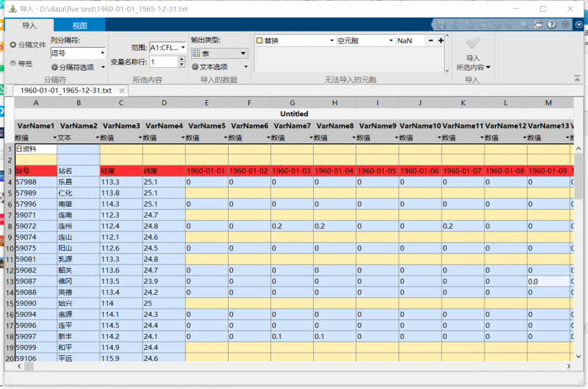The width and height of the screenshot is (588, 389).
Task: Click the green checkmark Import Selection icon
Action: (x=473, y=43)
